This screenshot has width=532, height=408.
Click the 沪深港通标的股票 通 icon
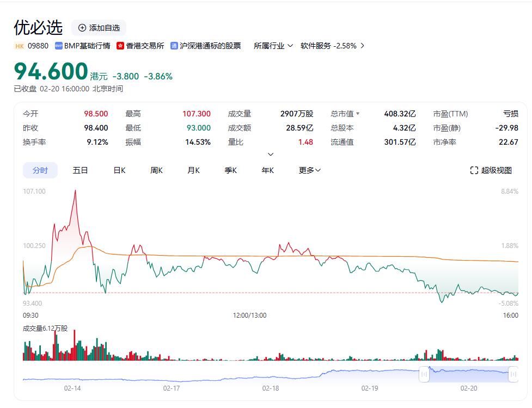tap(174, 46)
